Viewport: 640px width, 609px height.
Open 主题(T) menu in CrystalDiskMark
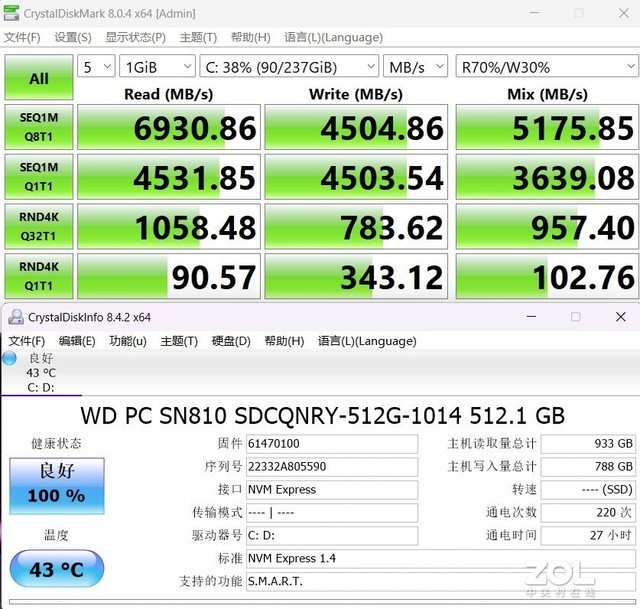(198, 38)
